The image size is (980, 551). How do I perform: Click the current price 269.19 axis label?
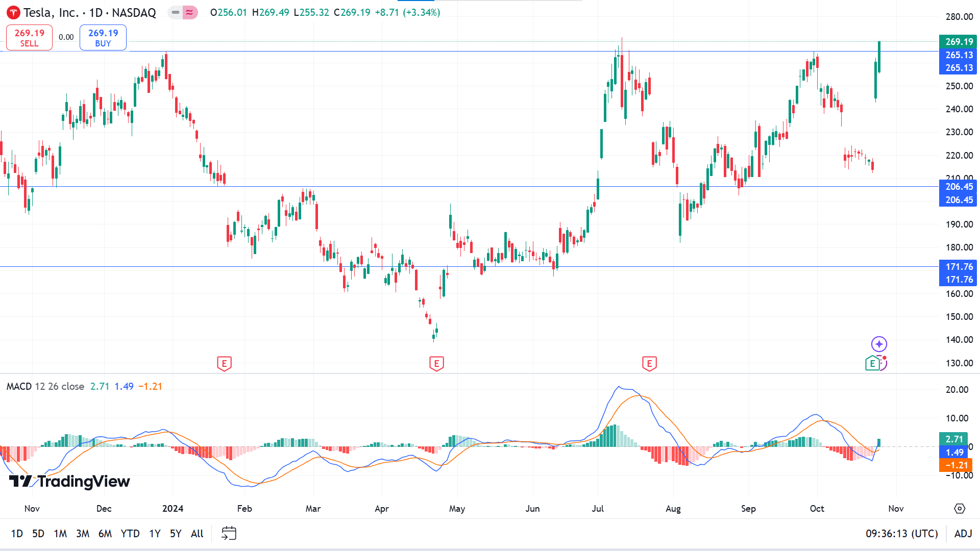[x=958, y=42]
